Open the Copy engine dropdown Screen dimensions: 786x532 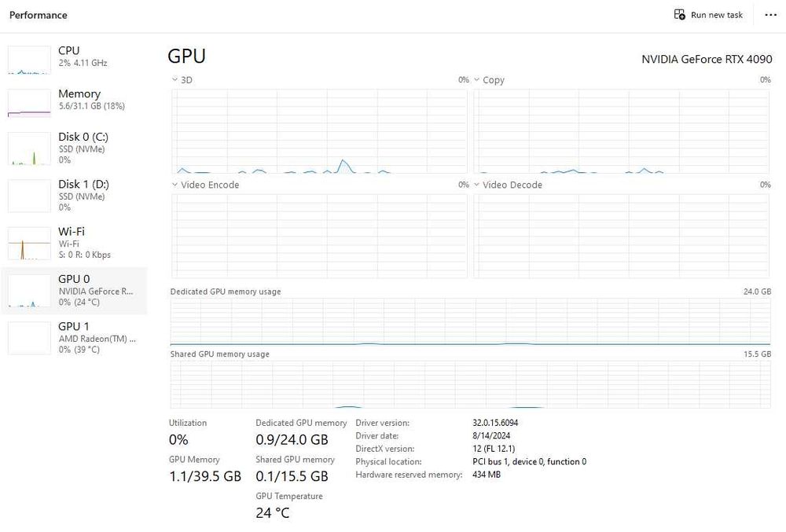477,80
